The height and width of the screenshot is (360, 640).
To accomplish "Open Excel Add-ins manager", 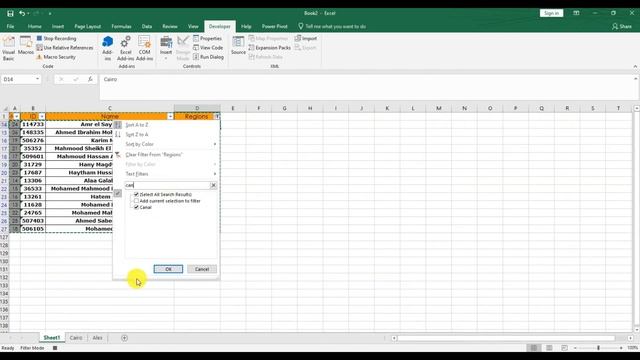I will click(x=125, y=48).
